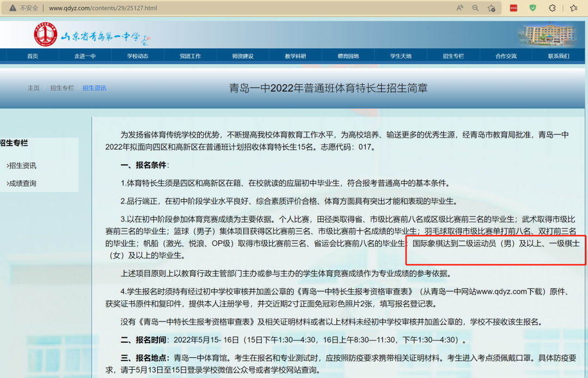Switch to the 教学科研 navigation tab
This screenshot has width=588, height=378.
click(295, 55)
